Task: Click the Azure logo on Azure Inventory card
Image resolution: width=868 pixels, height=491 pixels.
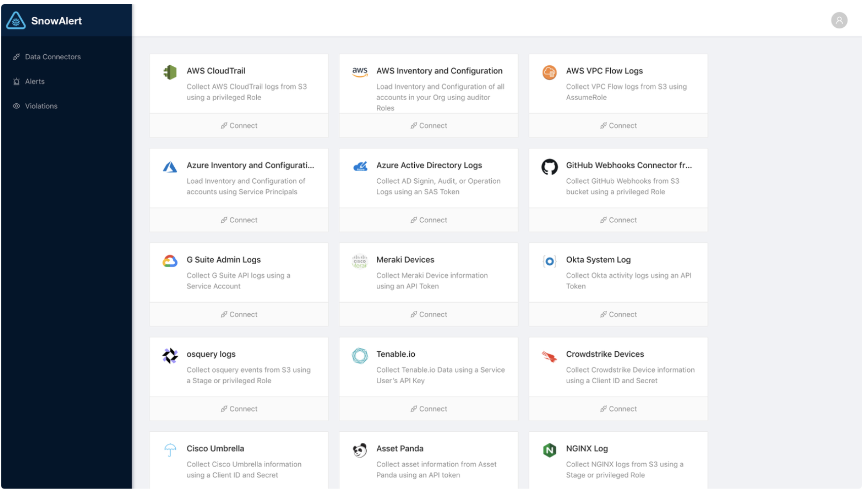Action: (170, 166)
